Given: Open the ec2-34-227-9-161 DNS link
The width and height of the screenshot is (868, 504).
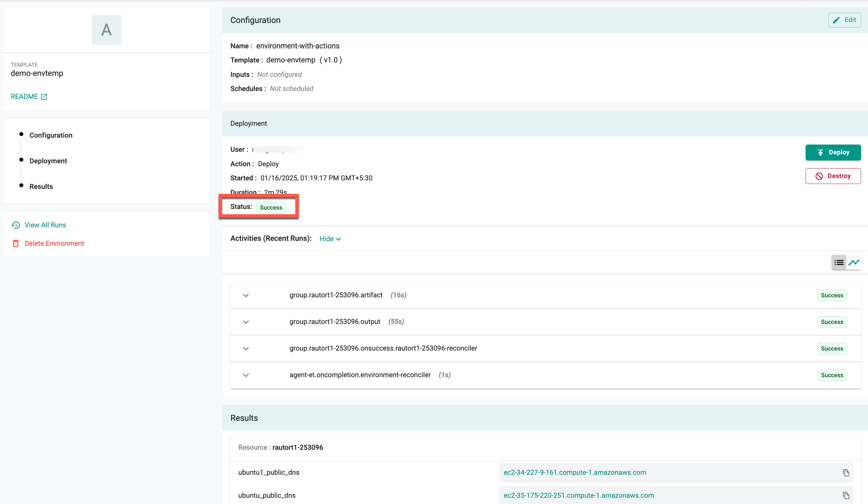Looking at the screenshot, I should click(x=575, y=472).
